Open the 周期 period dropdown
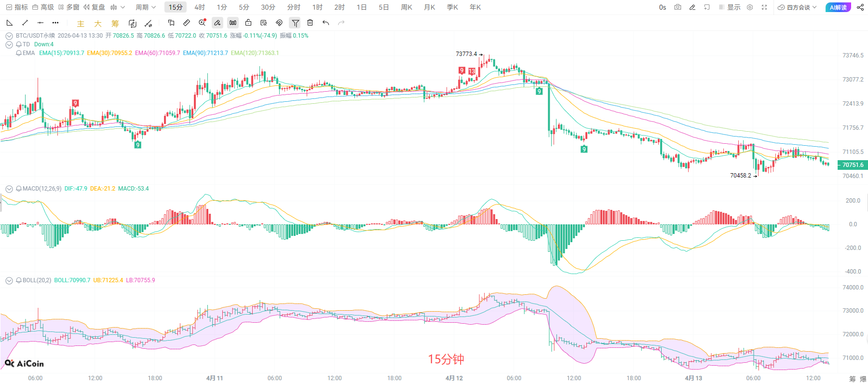The height and width of the screenshot is (385, 868). coord(145,7)
